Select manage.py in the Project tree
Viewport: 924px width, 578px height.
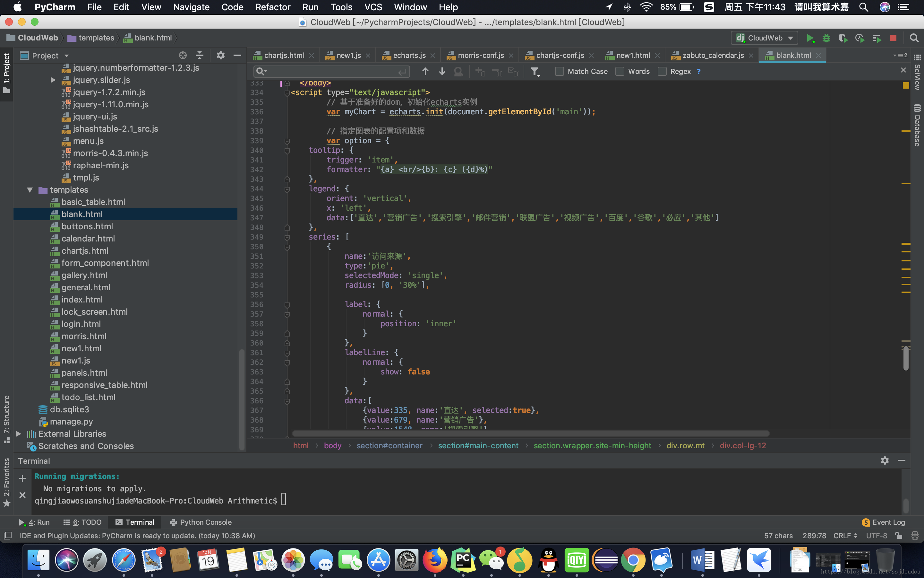[72, 422]
